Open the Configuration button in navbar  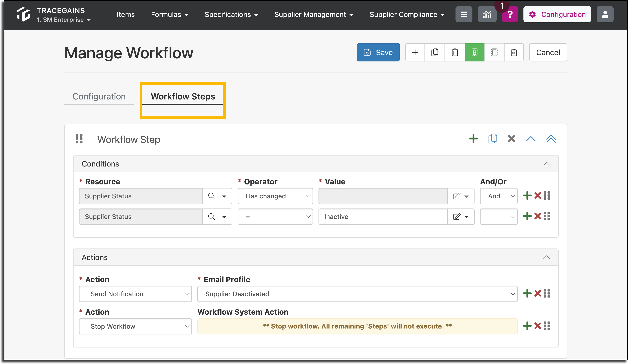tap(557, 14)
